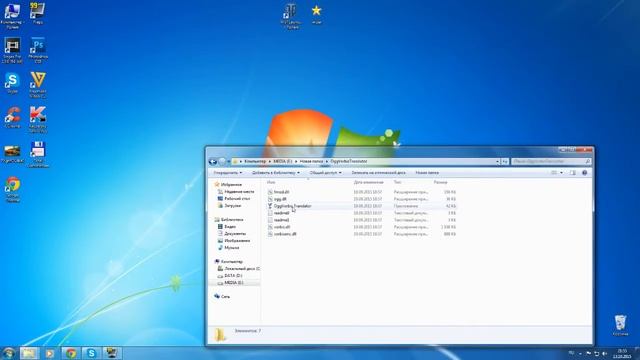
Task: Open the Общий доступ dropdown
Action: click(325, 173)
